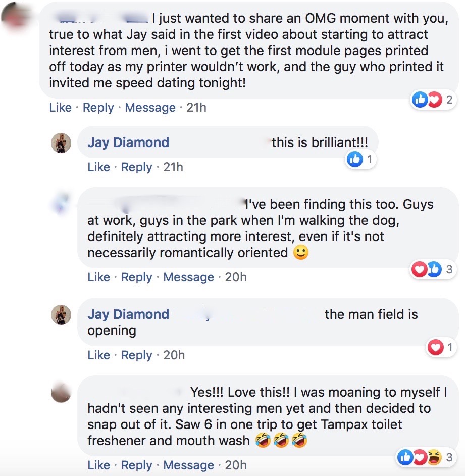Click the Tampax commenter's profile picture
The width and height of the screenshot is (465, 476).
(x=61, y=393)
